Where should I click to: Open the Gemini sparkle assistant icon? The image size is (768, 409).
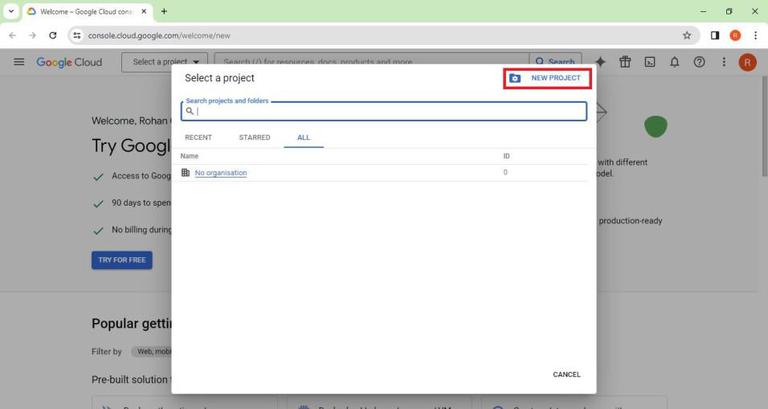(600, 62)
